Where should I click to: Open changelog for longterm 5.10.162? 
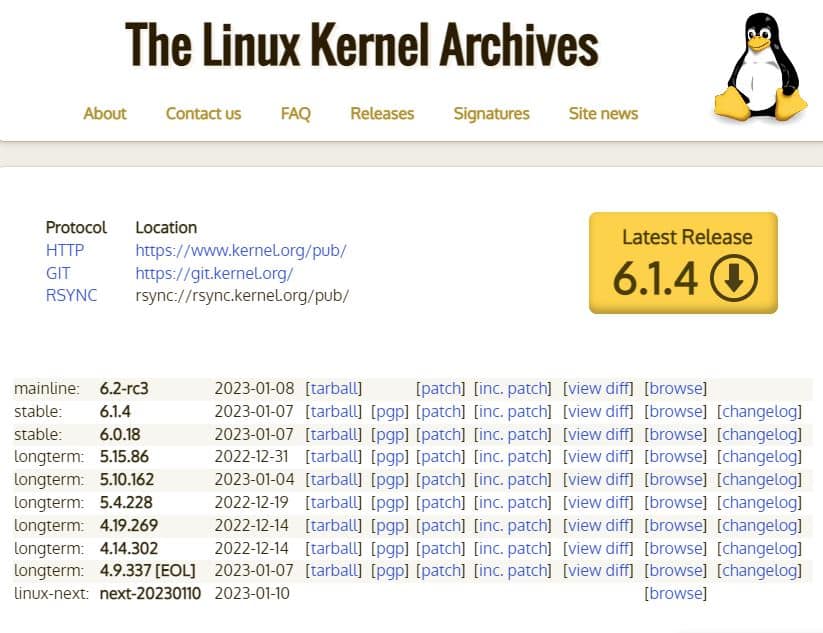[759, 480]
